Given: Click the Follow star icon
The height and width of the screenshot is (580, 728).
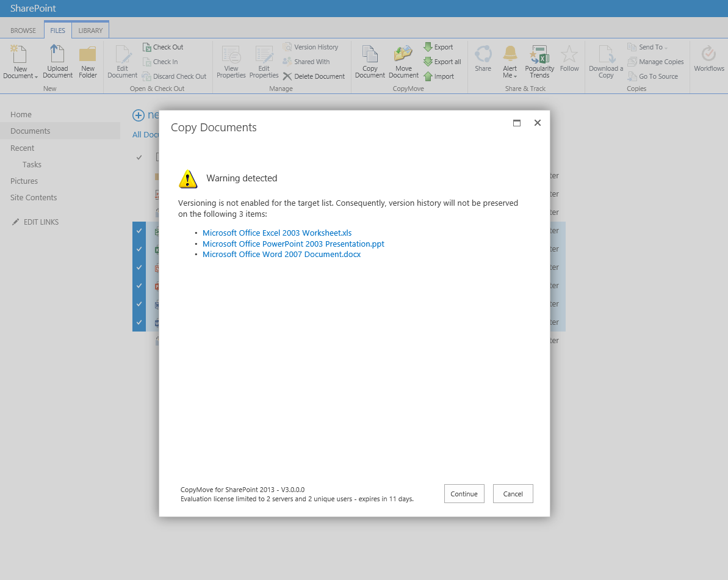Looking at the screenshot, I should point(569,54).
